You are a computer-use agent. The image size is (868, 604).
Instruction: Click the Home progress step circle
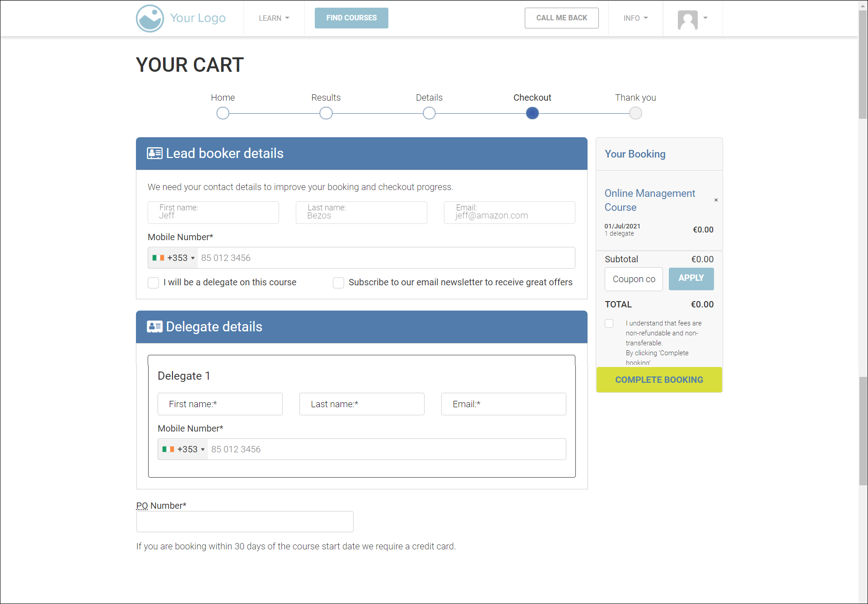coord(223,113)
